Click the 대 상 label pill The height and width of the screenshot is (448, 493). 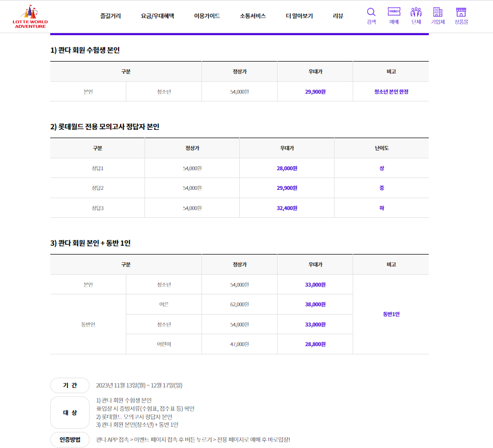pos(70,412)
